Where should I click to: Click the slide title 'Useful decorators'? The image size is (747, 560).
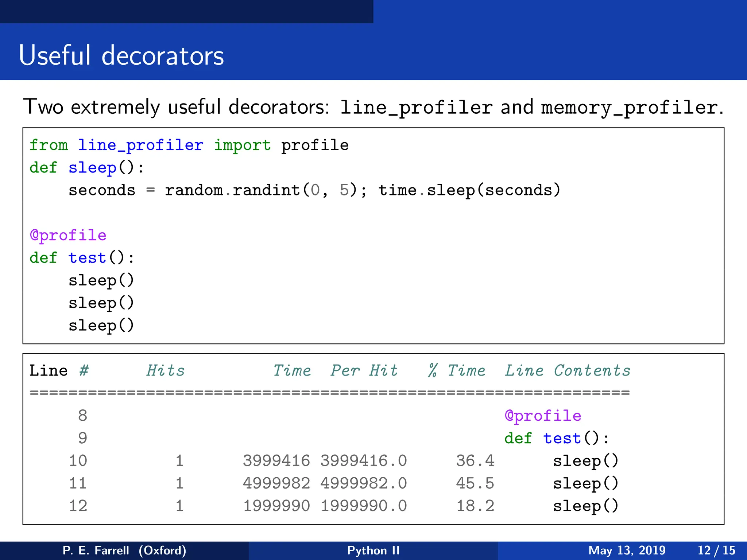121,55
